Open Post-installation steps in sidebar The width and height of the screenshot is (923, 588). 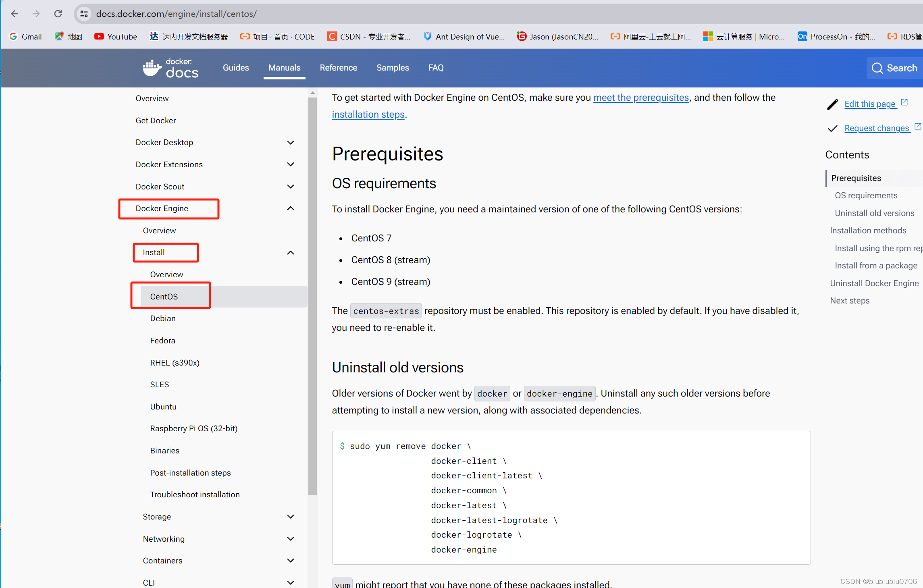point(190,473)
